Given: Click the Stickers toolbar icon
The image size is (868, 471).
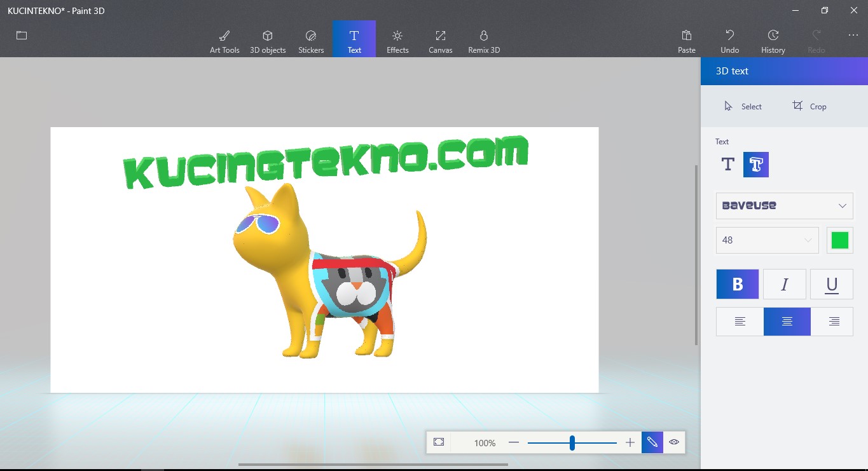Looking at the screenshot, I should 311,38.
